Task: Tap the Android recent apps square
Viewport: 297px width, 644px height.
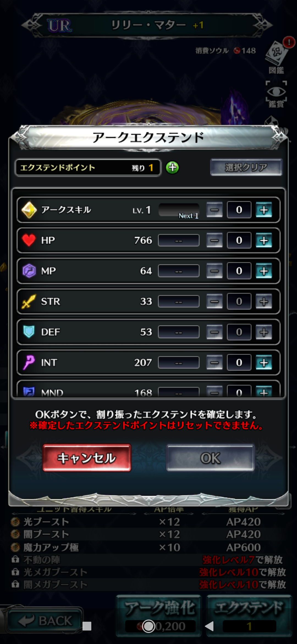Action: (87, 626)
